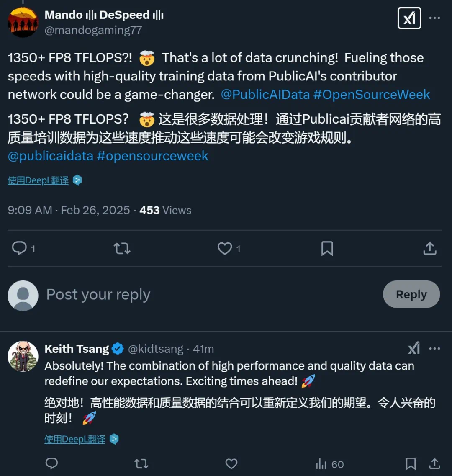Click the reply comment icon on main post
The width and height of the screenshot is (452, 476).
coord(19,248)
